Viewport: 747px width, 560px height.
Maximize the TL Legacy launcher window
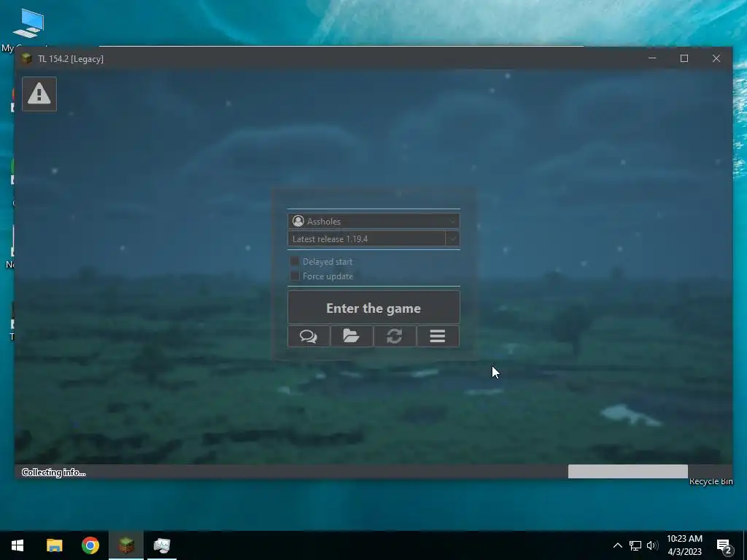(684, 58)
